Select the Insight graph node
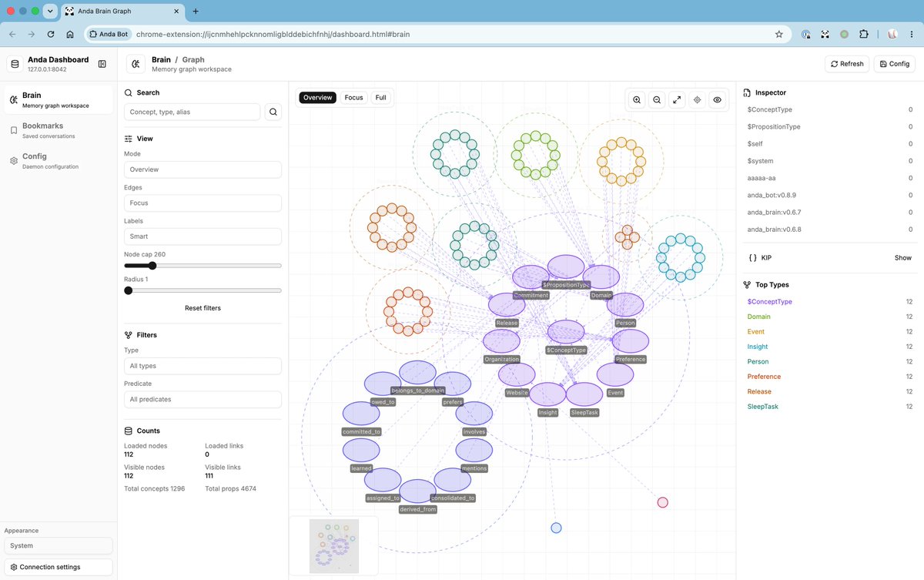The image size is (924, 580). click(547, 394)
